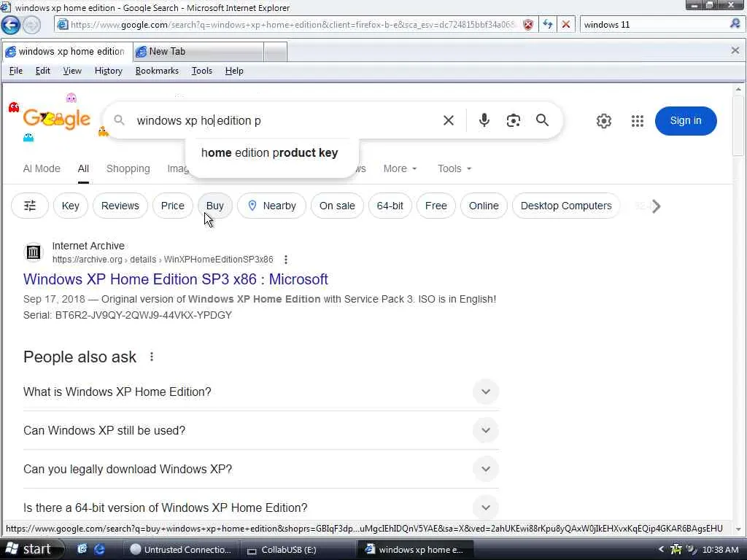The width and height of the screenshot is (747, 560).
Task: Open the Bookmarks menu
Action: coord(157,71)
